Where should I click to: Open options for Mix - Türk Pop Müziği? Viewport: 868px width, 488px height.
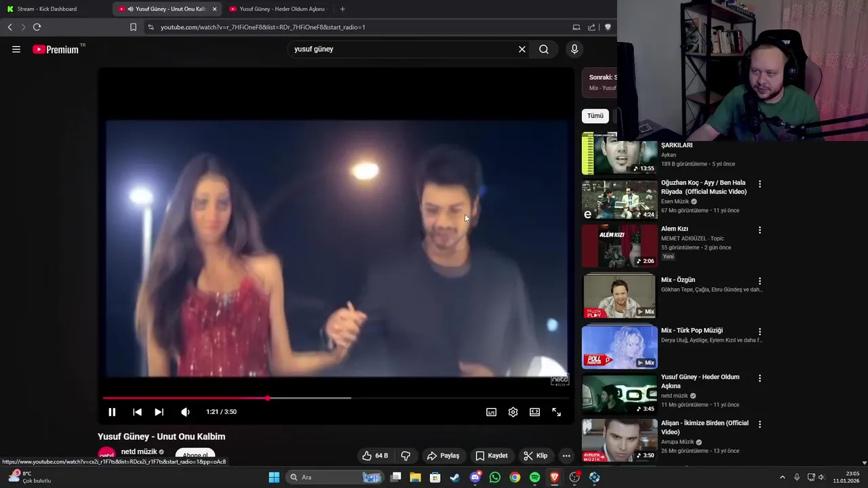click(759, 331)
